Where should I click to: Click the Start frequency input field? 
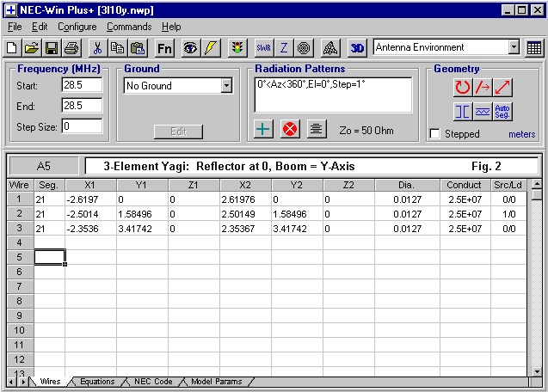click(x=81, y=85)
